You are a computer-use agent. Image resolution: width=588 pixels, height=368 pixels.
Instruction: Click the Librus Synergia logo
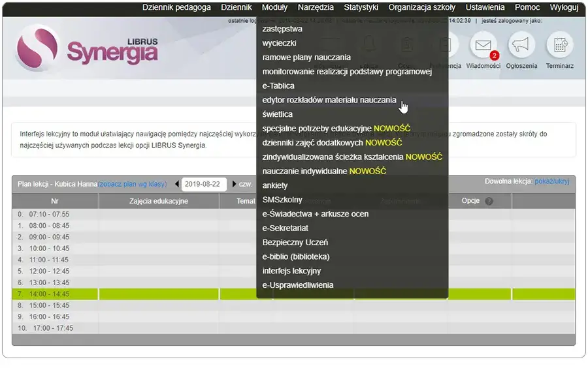(88, 49)
